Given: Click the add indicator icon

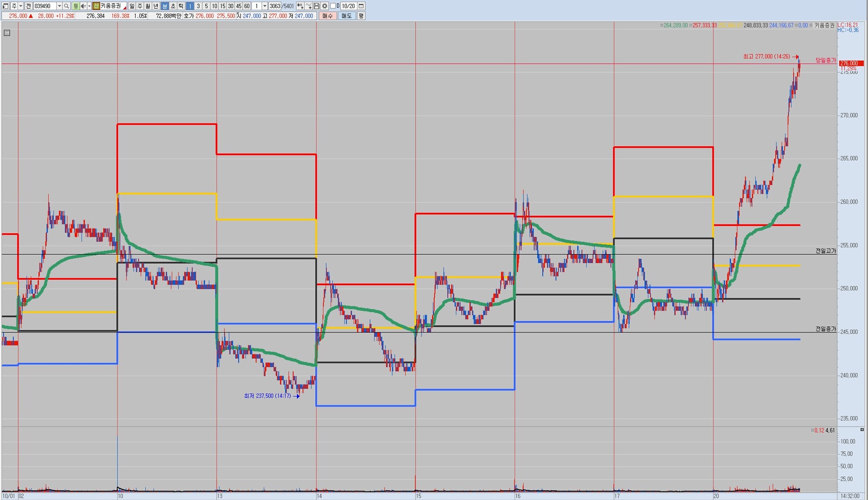Looking at the screenshot, I should tap(300, 6).
